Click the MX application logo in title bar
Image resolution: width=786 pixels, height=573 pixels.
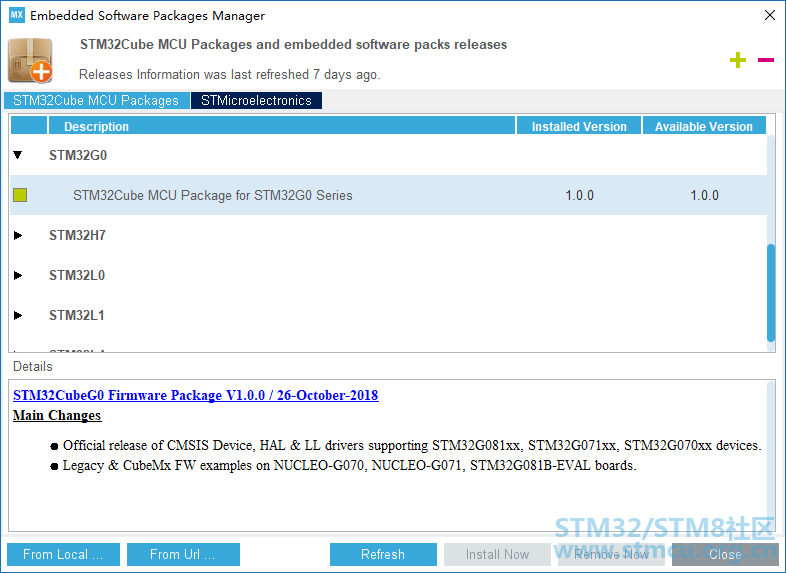point(17,15)
